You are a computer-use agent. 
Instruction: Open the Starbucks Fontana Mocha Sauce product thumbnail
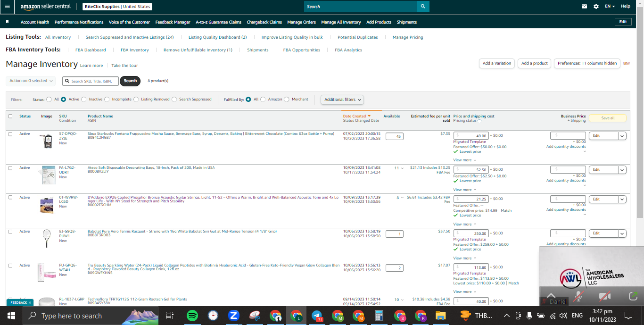pos(47,141)
